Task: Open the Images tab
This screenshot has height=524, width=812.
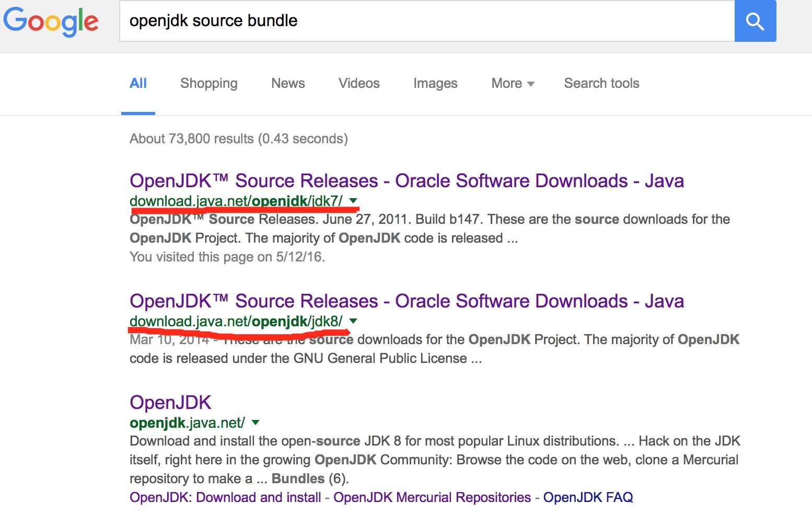Action: [435, 83]
